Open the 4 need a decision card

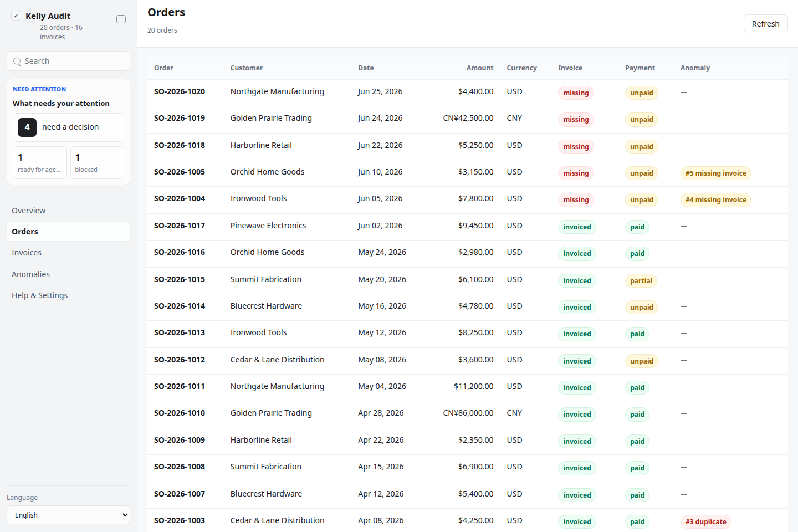[x=68, y=127]
